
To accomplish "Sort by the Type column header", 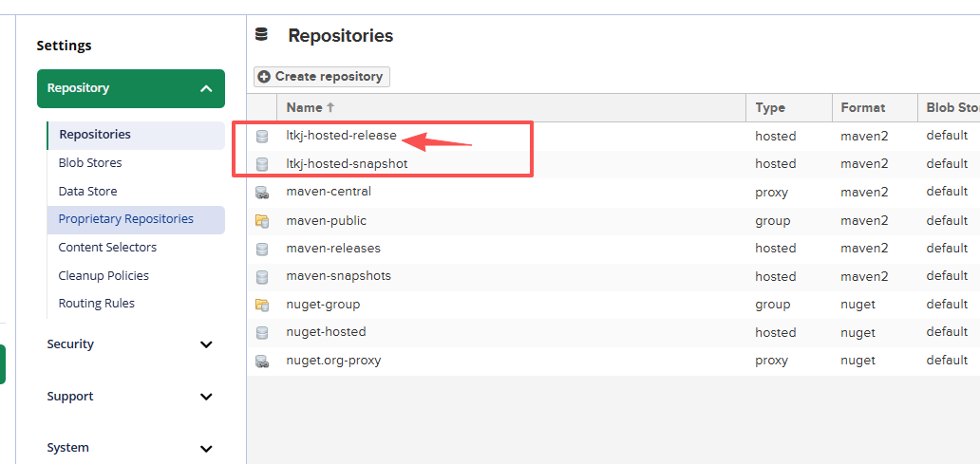I will pos(789,108).
